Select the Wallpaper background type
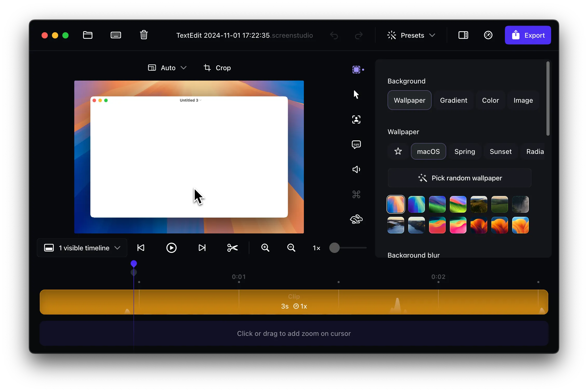This screenshot has height=392, width=588. tap(409, 100)
